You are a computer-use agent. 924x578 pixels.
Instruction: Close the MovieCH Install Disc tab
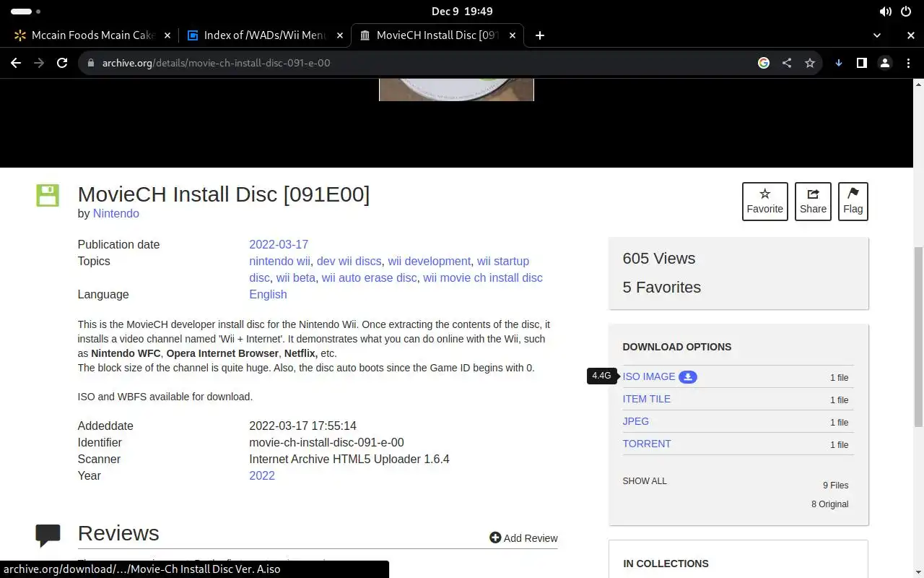513,35
